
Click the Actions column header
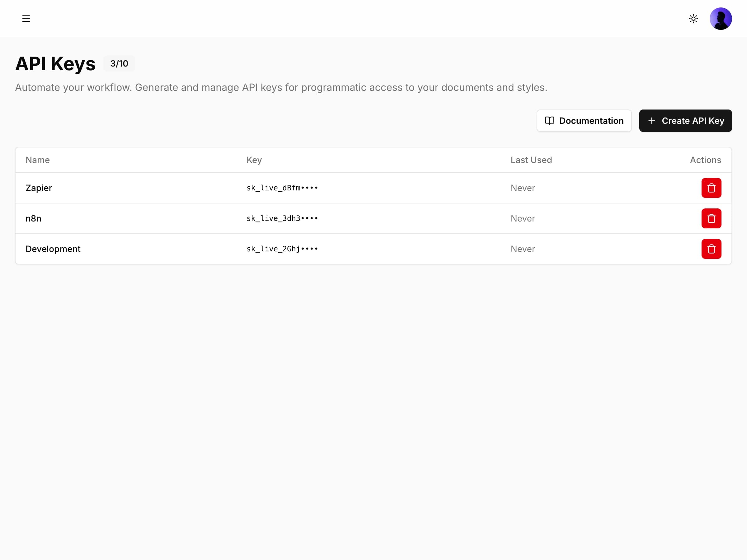[705, 160]
